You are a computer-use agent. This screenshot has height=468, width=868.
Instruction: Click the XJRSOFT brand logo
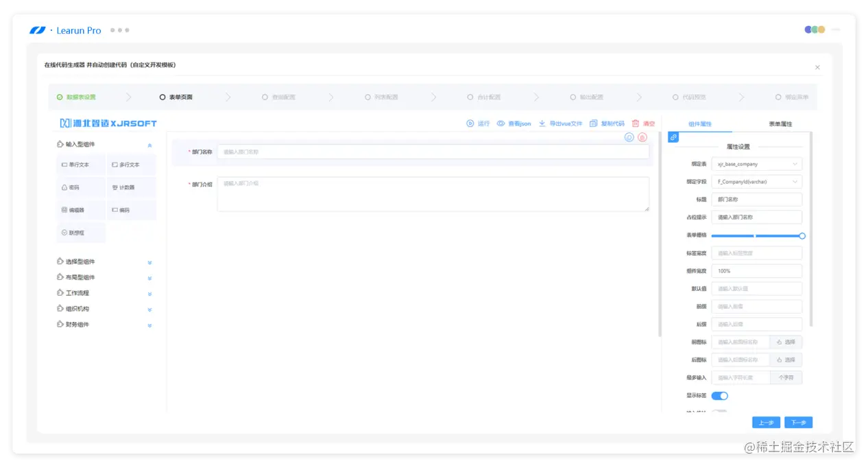pos(108,124)
